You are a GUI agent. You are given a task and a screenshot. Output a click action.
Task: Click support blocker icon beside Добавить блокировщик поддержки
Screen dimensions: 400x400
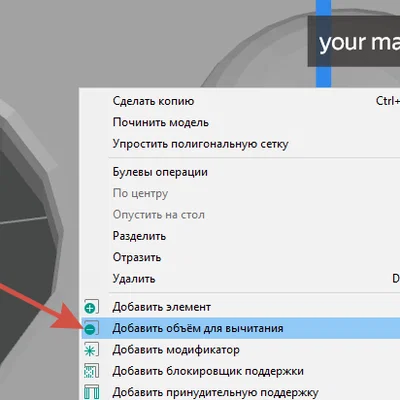pos(91,371)
